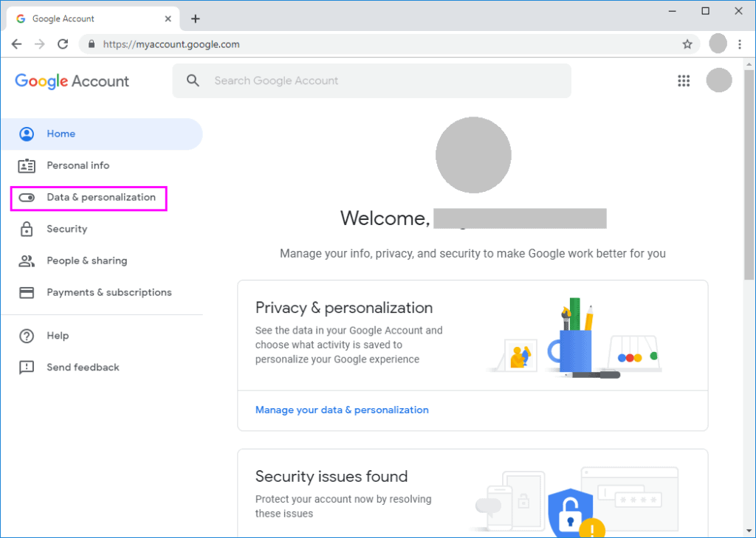Screen dimensions: 756x538
Task: Click the Privacy & personalization card heading
Action: [x=344, y=308]
